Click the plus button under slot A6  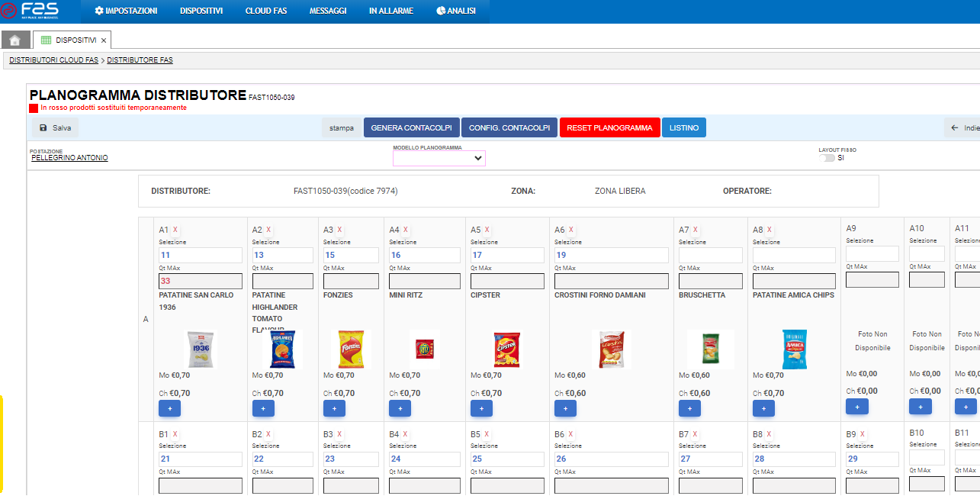(x=566, y=408)
